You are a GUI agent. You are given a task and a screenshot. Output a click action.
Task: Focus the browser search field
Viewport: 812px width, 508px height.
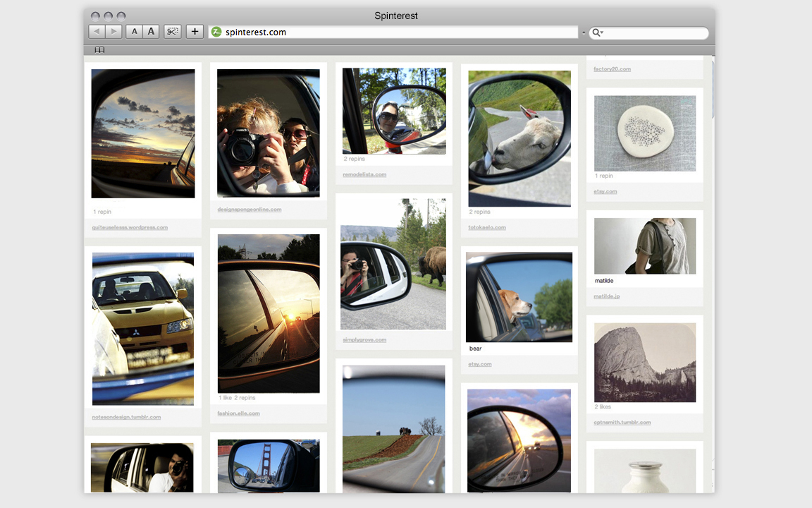[649, 32]
